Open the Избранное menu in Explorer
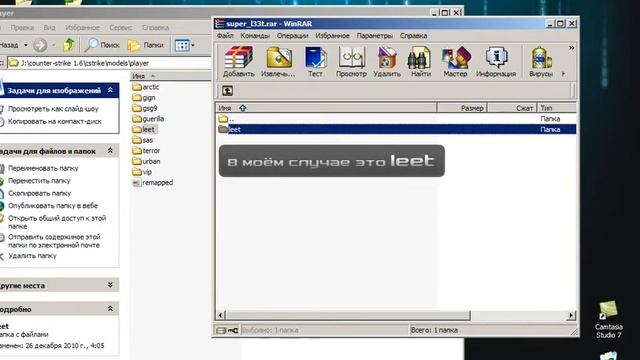 pos(82,27)
